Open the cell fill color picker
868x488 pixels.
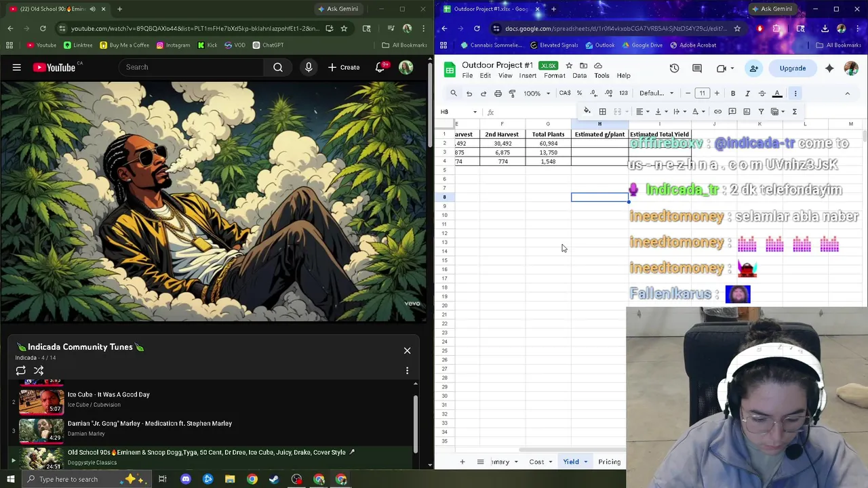587,111
